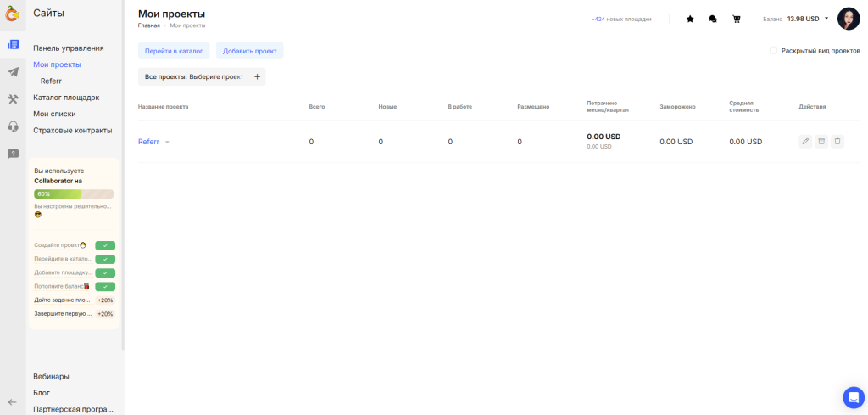
Task: Click the 'Перейти в каталог' button
Action: 174,51
